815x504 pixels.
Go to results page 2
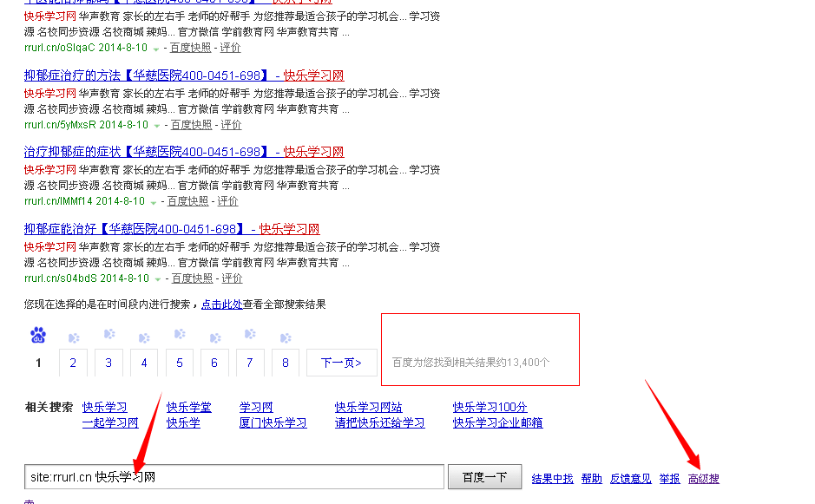point(73,363)
